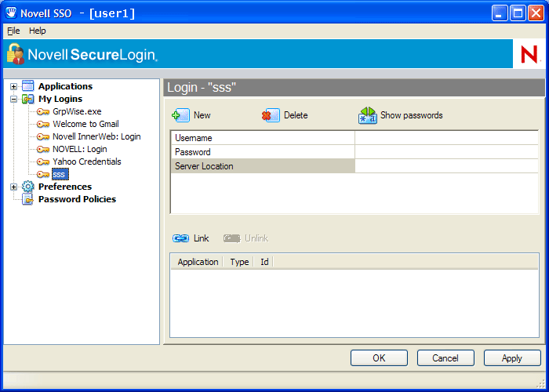Close the Novell SSO window
Image resolution: width=549 pixels, height=392 pixels.
click(536, 13)
